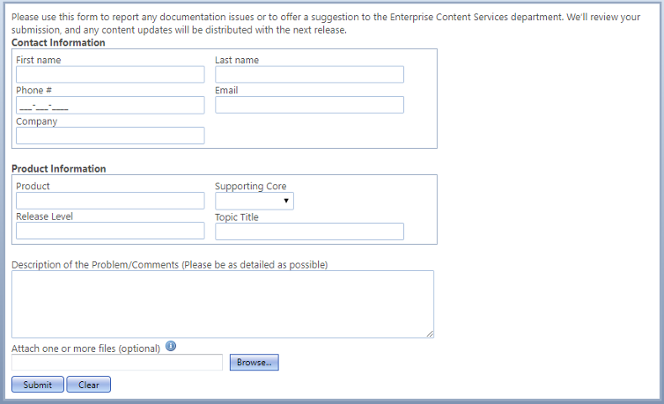Grab the textarea resize handle corner
Viewport: 664px width, 404px height.
pyautogui.click(x=430, y=334)
